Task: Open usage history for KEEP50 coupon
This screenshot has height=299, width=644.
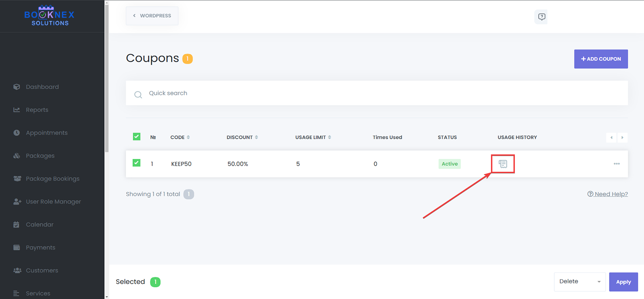Action: pyautogui.click(x=503, y=164)
